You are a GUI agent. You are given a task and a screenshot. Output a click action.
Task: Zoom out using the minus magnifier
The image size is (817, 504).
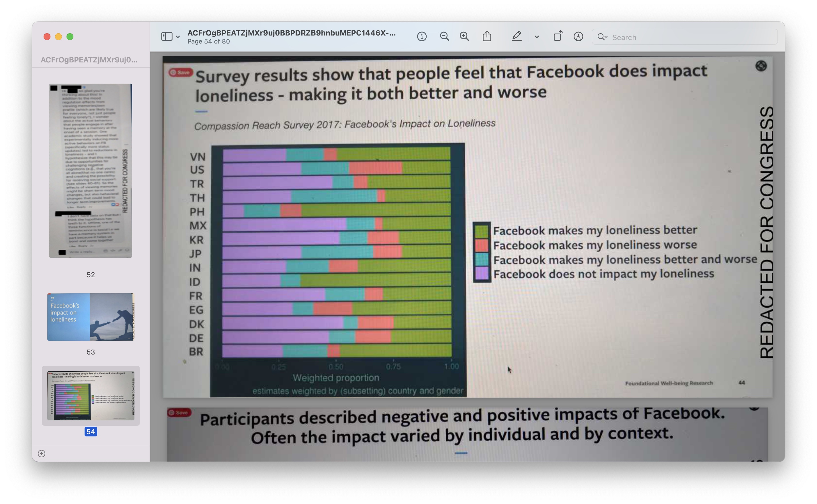[444, 37]
